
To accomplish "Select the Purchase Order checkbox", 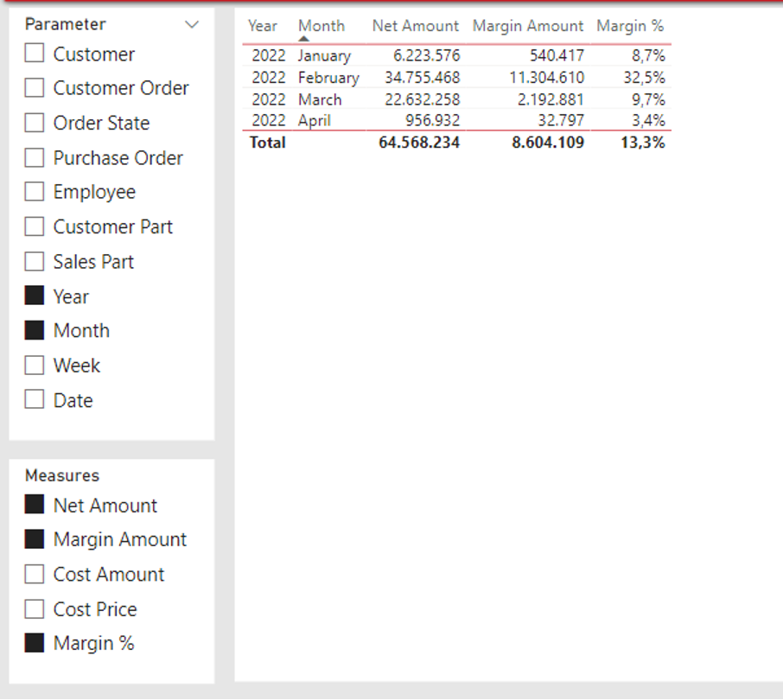I will tap(35, 157).
